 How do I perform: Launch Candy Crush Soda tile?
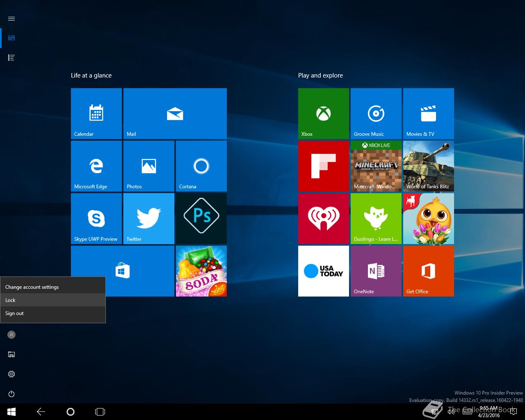click(x=201, y=271)
